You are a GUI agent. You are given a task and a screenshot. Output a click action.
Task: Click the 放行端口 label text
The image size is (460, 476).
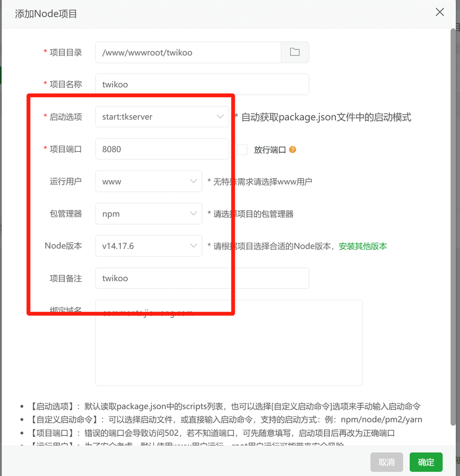pyautogui.click(x=270, y=149)
